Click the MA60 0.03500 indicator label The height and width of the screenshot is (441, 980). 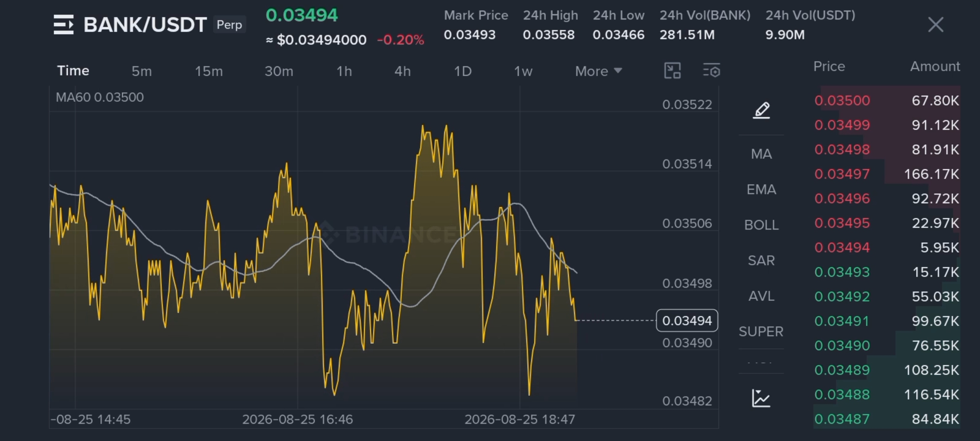(x=100, y=97)
